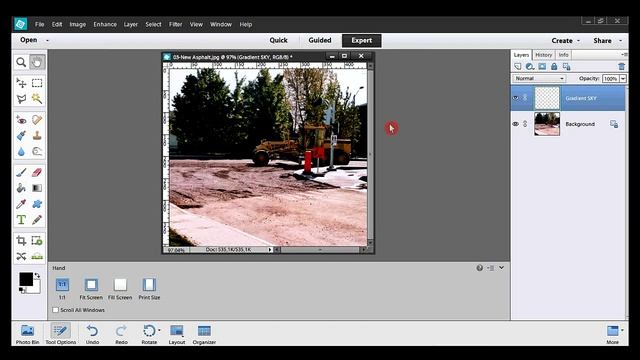Open the Filter menu
The height and width of the screenshot is (360, 640).
[176, 24]
